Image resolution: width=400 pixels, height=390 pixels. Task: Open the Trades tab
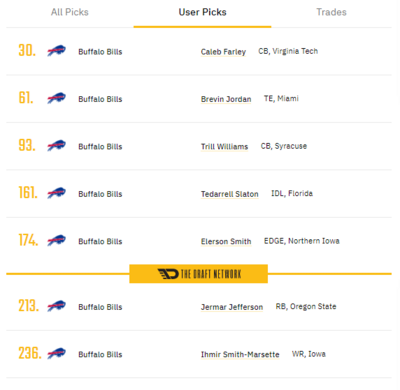point(331,12)
